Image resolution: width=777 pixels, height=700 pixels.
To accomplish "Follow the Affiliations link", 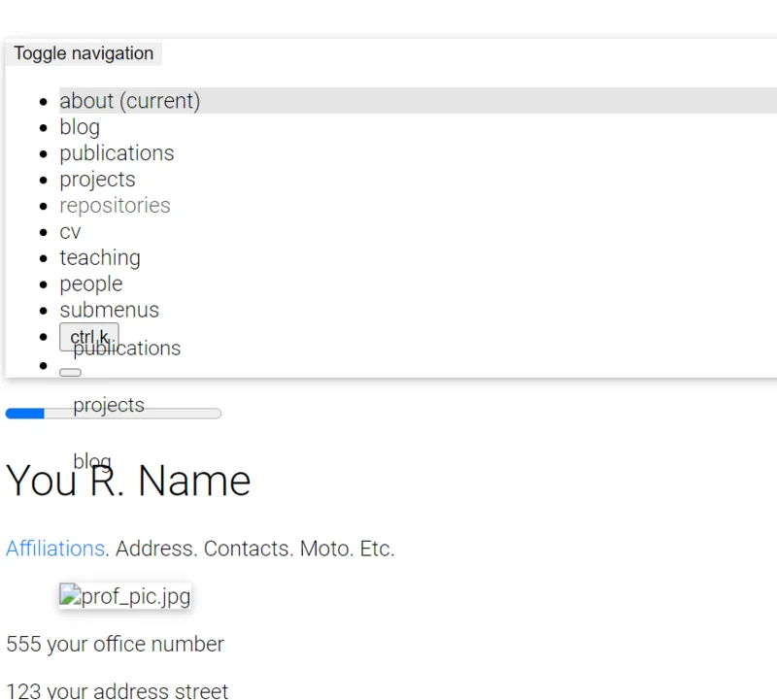I will pyautogui.click(x=55, y=549).
